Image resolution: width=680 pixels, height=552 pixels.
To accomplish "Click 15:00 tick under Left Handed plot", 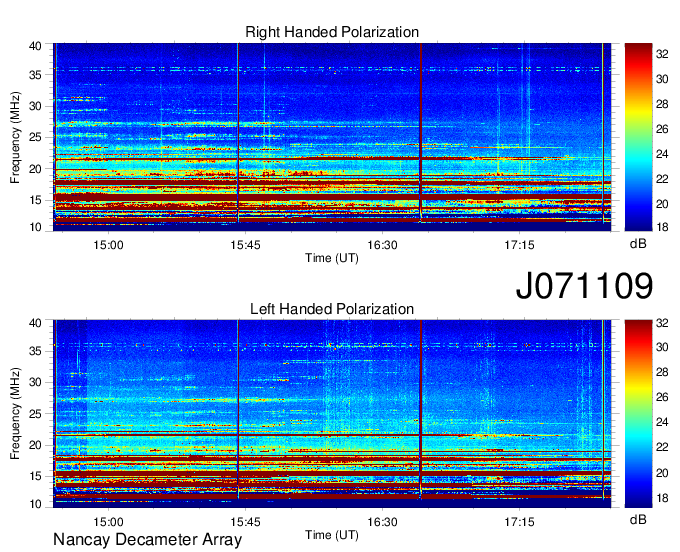I will tap(108, 522).
